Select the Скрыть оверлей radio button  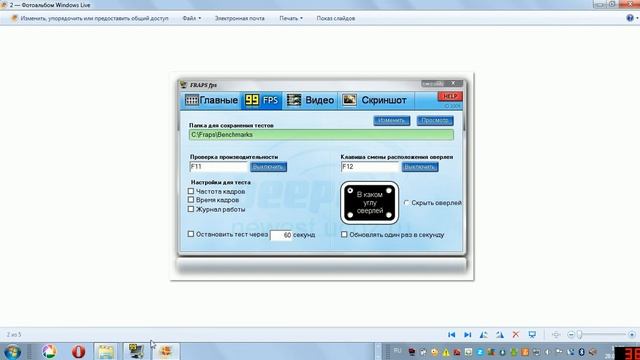407,202
